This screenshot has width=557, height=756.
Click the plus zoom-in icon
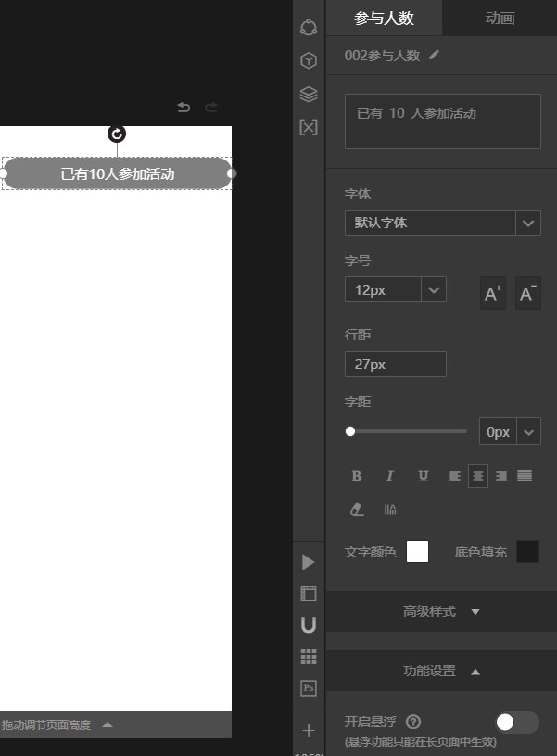[x=309, y=730]
